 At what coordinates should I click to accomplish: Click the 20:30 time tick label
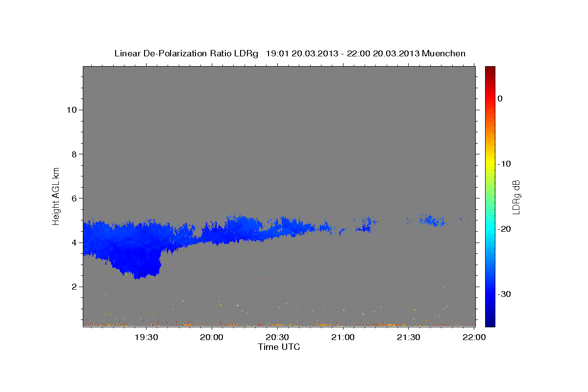pyautogui.click(x=277, y=337)
